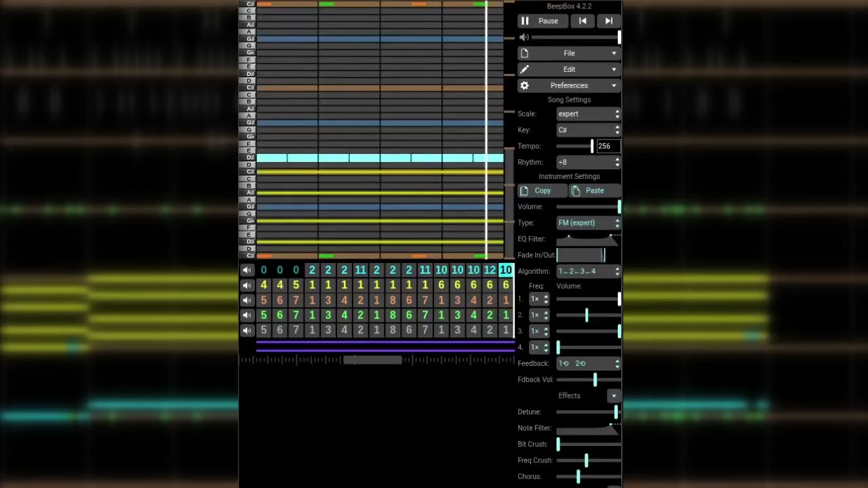The width and height of the screenshot is (868, 488).
Task: Pause the song playback
Action: tap(542, 21)
